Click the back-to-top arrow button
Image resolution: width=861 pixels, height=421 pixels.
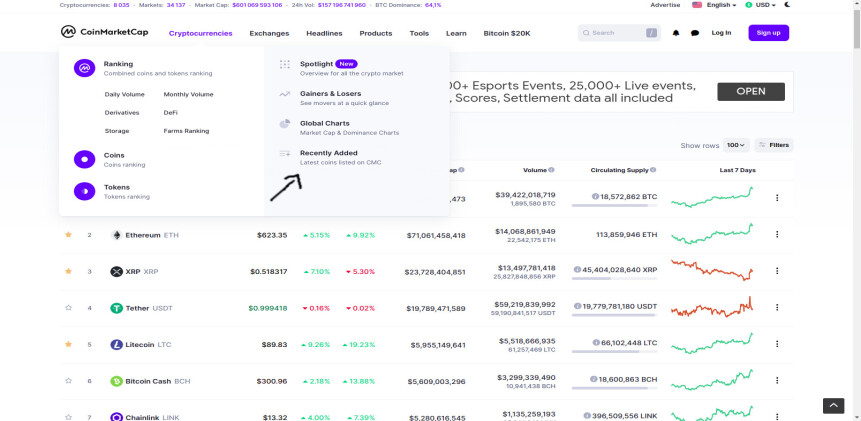click(x=833, y=406)
